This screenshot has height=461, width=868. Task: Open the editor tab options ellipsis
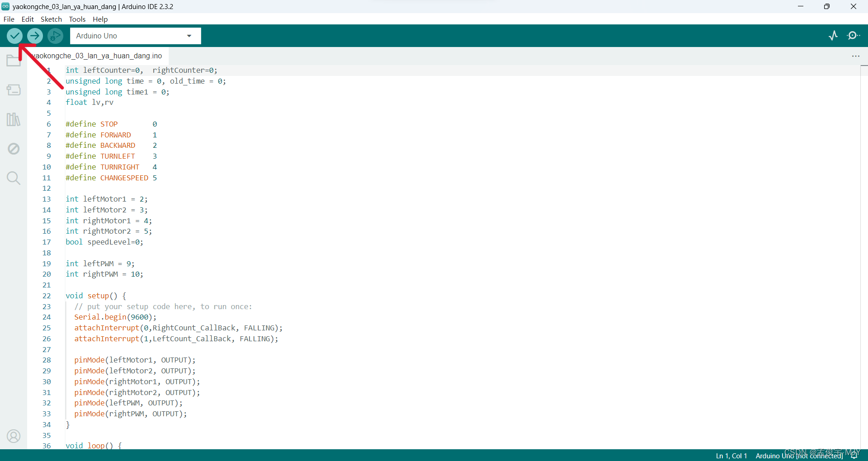click(x=856, y=56)
